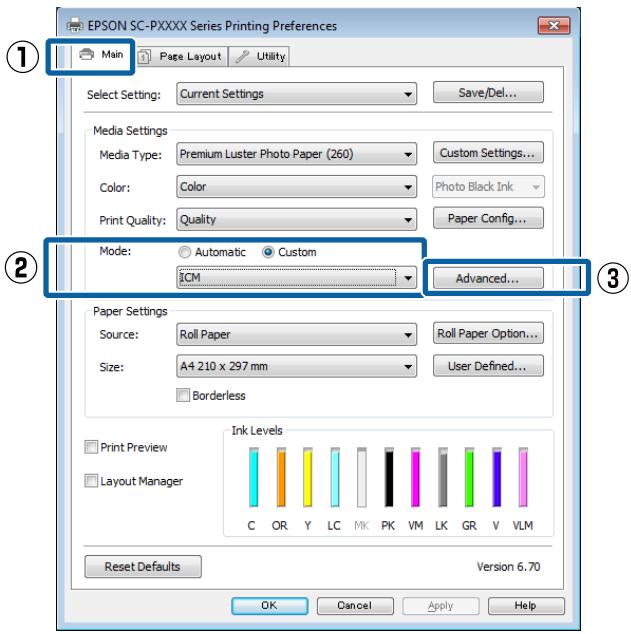This screenshot has width=631, height=634.
Task: Open the Utility tab
Action: [259, 56]
